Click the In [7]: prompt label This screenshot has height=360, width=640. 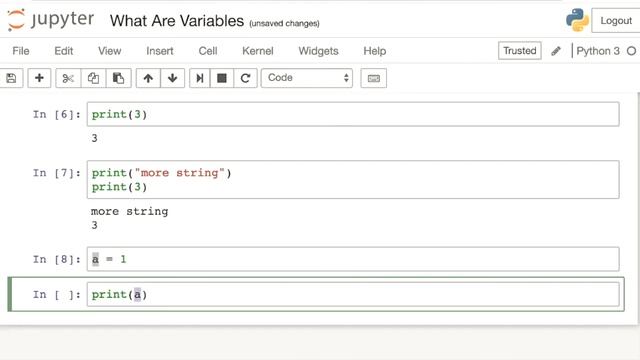[57, 173]
